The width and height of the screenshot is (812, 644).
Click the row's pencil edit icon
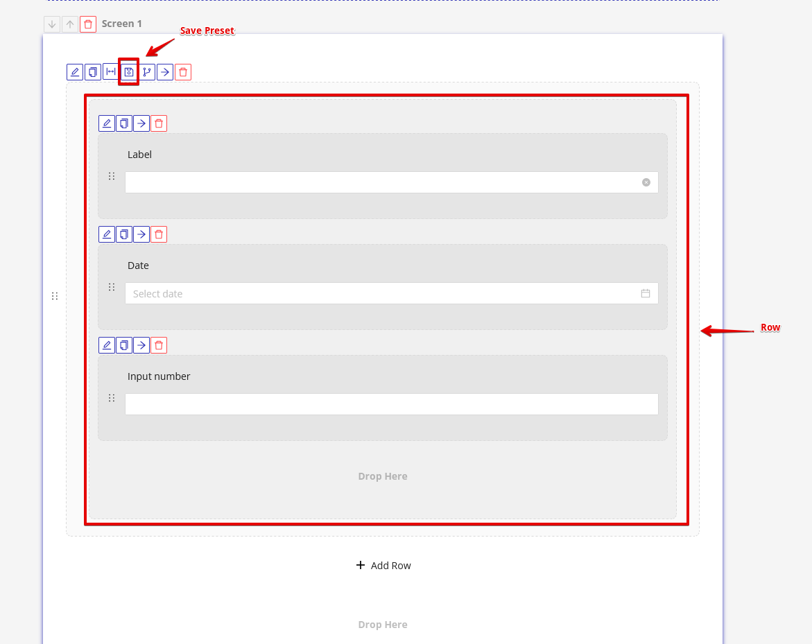point(75,72)
